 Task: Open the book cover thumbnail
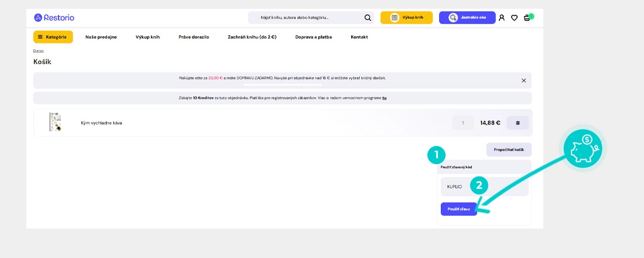coord(55,122)
